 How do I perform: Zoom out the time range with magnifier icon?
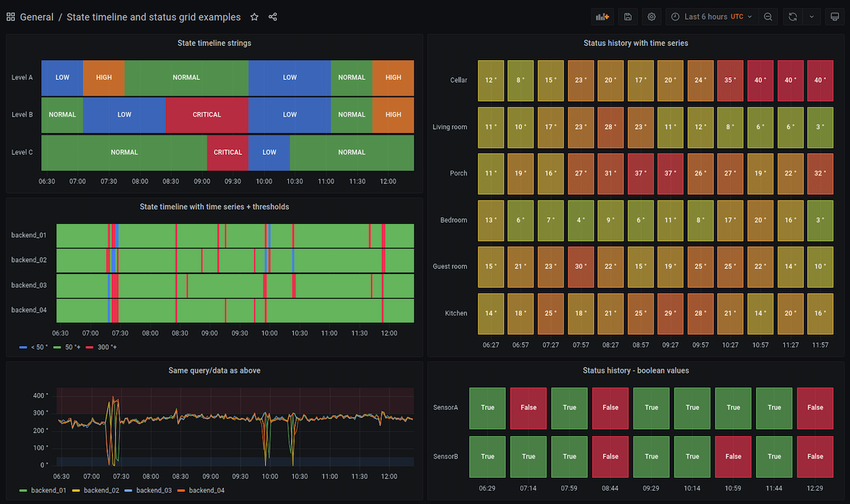(x=768, y=16)
